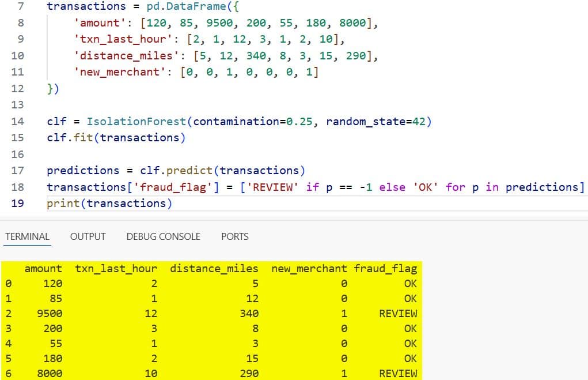Image resolution: width=588 pixels, height=380 pixels.
Task: Click 'random_state' parameter on line 14
Action: pos(366,121)
